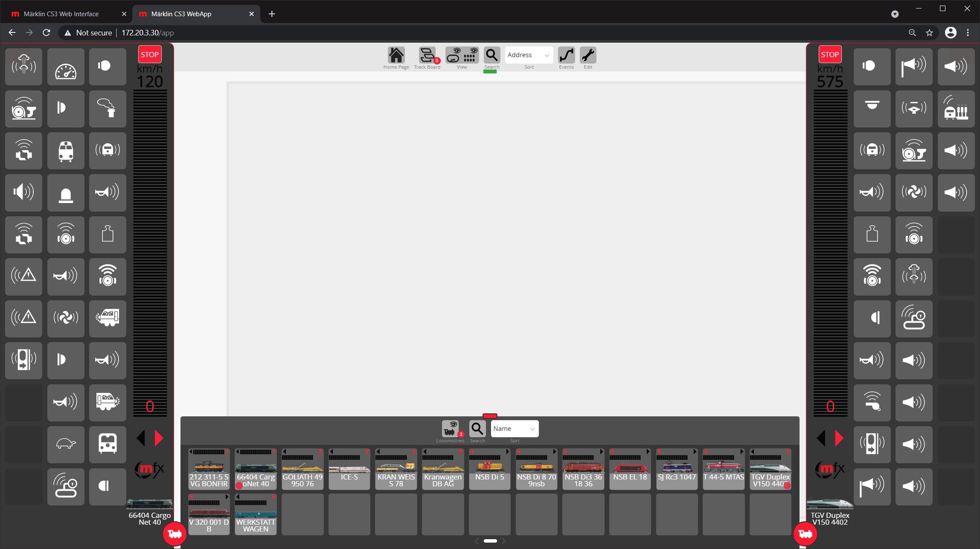Screen dimensions: 980x549
Task: Toggle Locomotives view in bottom panel
Action: 450,429
